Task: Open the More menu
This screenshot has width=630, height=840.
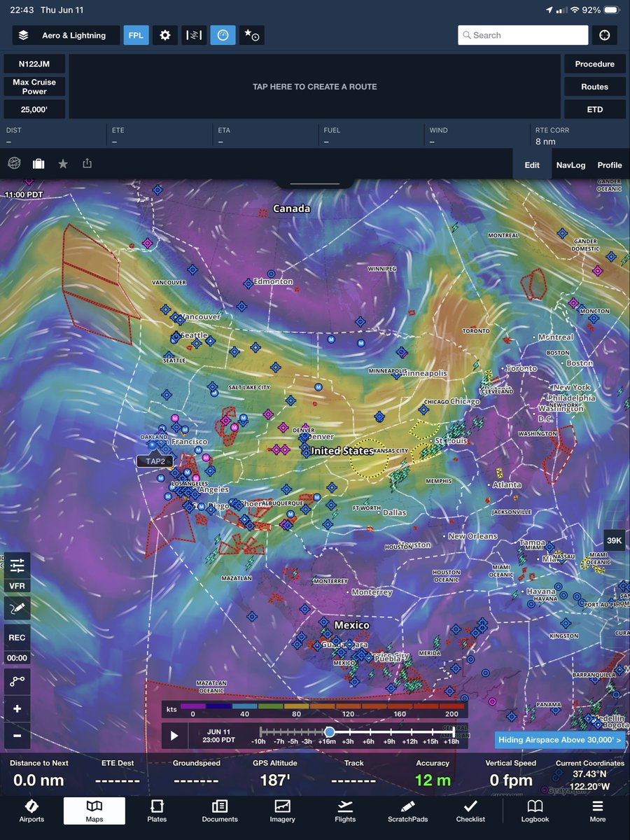Action: pyautogui.click(x=597, y=811)
